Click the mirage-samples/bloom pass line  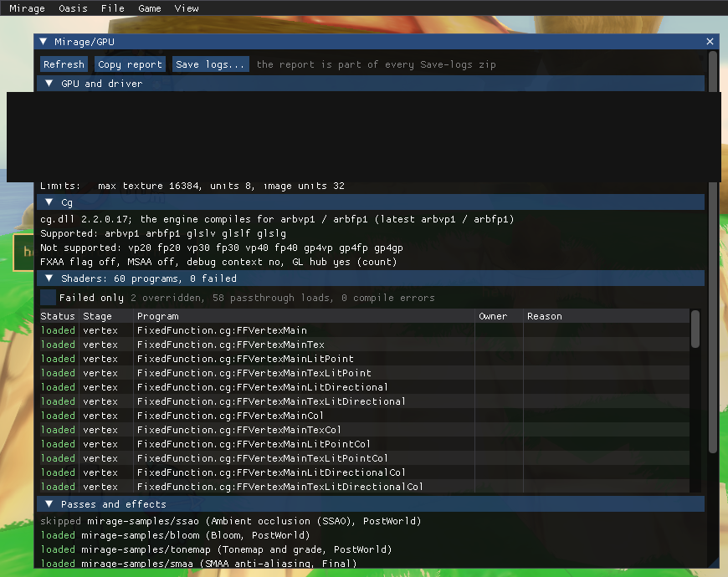[175, 535]
